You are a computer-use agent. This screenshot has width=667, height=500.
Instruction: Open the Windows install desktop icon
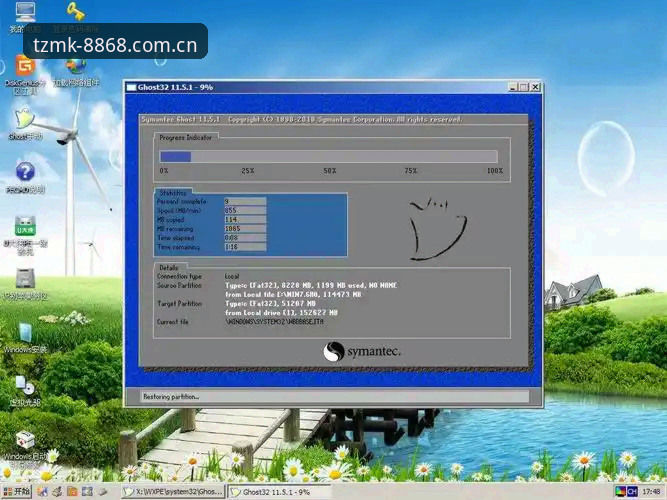[25, 332]
